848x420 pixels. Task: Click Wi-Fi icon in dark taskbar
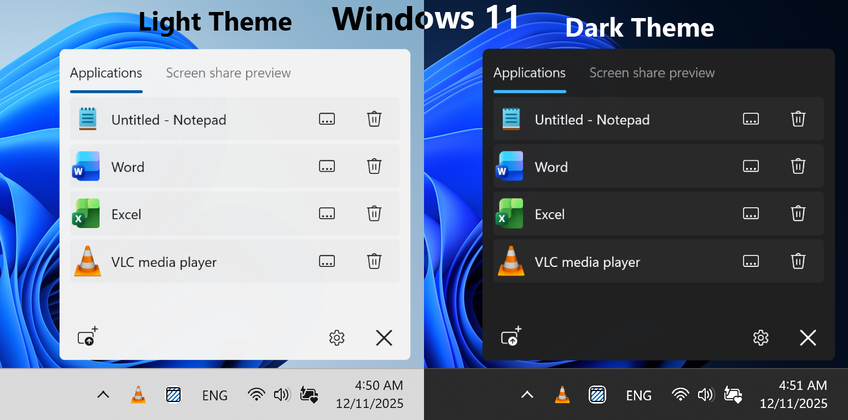coord(680,395)
